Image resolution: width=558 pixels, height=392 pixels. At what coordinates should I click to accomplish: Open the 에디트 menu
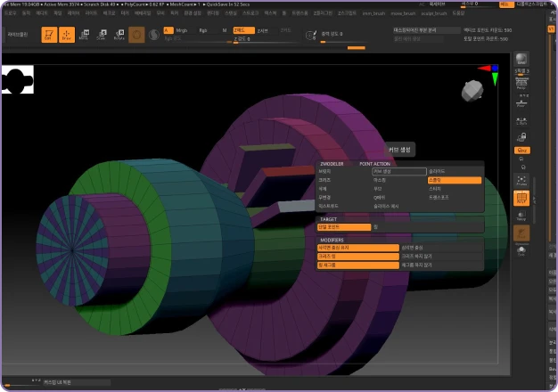click(x=42, y=13)
